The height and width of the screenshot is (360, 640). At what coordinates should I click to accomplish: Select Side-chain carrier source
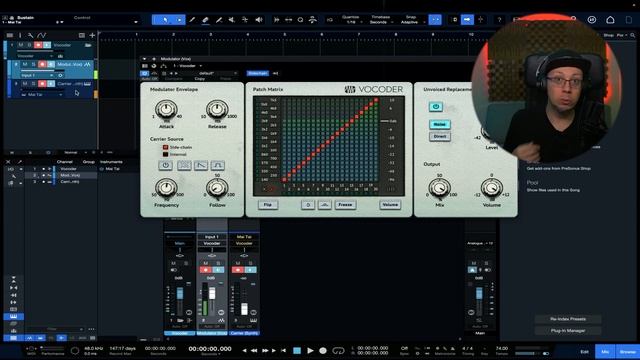point(165,147)
